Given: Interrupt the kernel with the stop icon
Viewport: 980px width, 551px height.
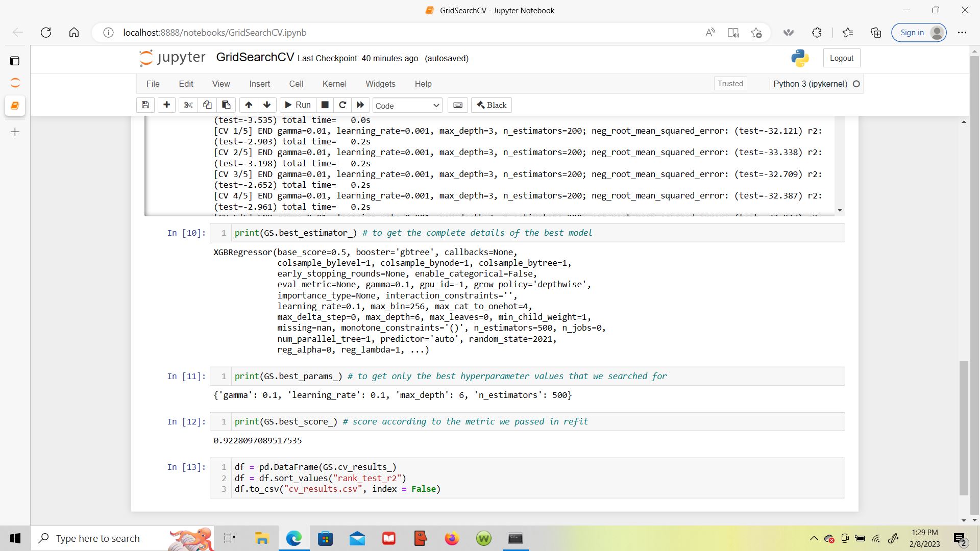Looking at the screenshot, I should tap(325, 105).
